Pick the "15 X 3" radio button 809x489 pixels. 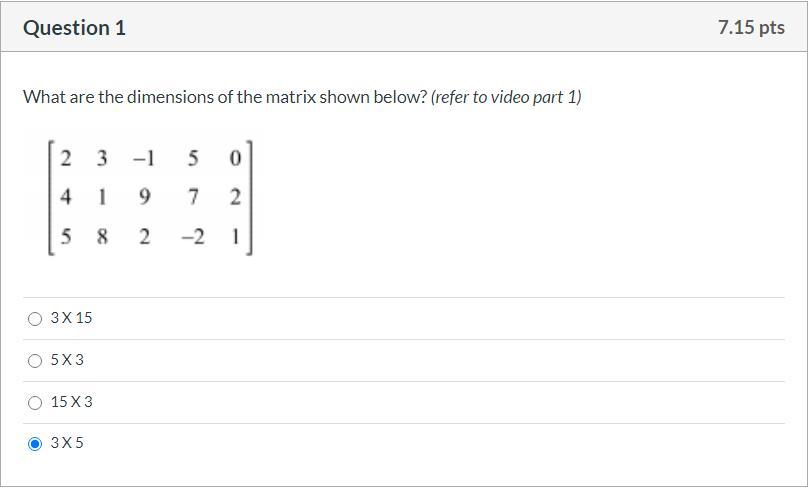[x=35, y=403]
